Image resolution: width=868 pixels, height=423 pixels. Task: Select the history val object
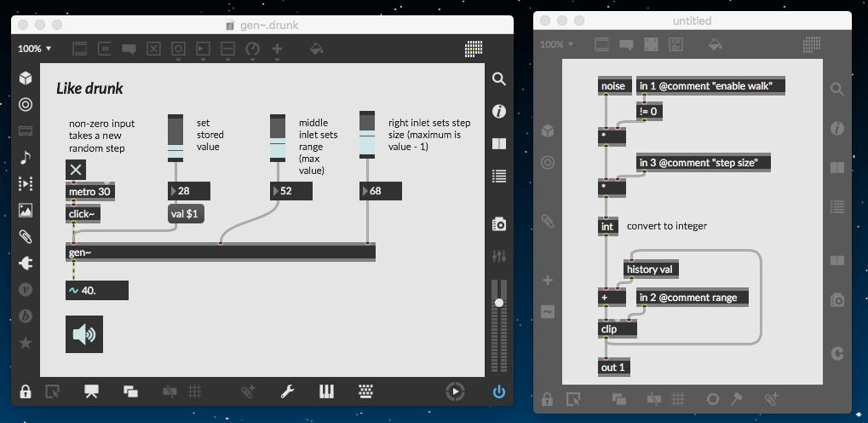point(651,269)
